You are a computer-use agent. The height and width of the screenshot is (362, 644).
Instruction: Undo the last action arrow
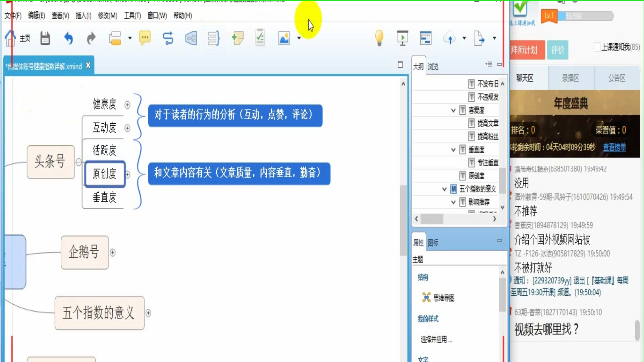pos(68,39)
